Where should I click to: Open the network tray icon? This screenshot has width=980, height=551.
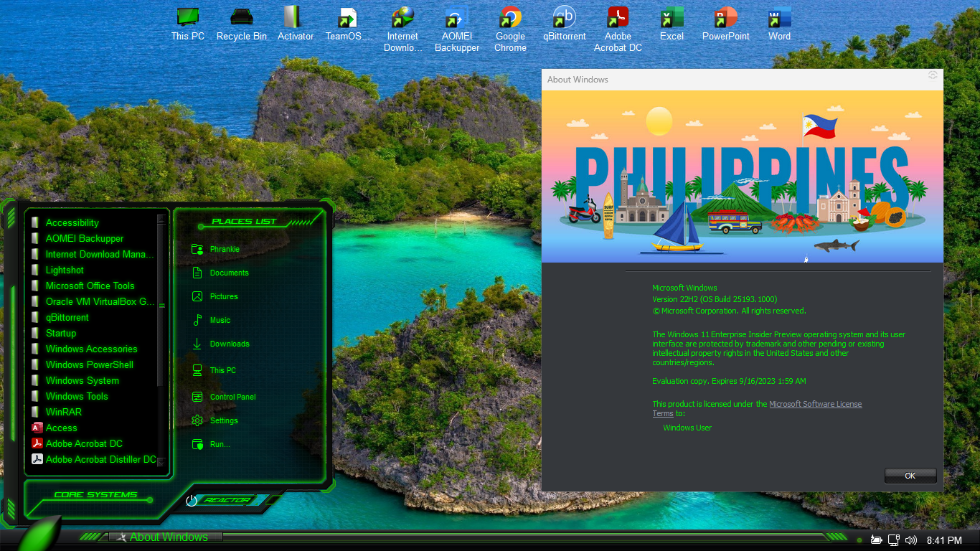tap(894, 540)
